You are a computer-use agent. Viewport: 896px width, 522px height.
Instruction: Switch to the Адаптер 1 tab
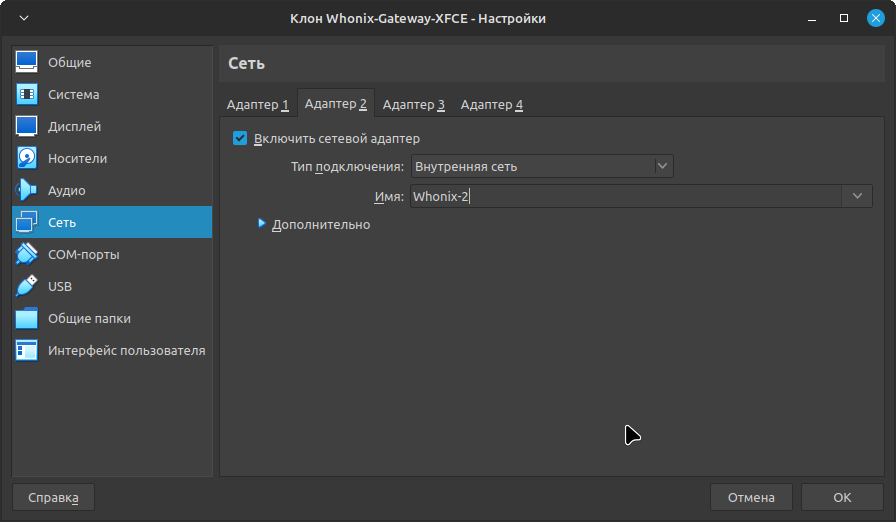coord(257,105)
